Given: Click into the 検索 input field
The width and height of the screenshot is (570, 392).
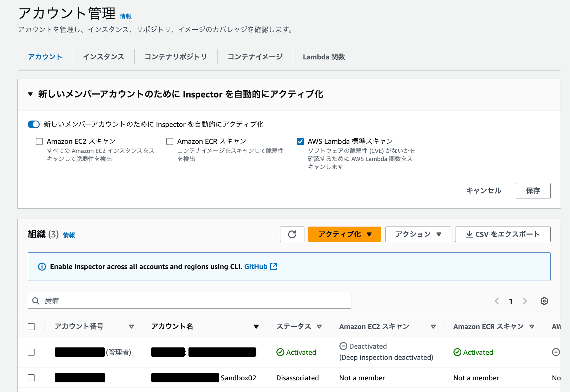Looking at the screenshot, I should click(189, 301).
